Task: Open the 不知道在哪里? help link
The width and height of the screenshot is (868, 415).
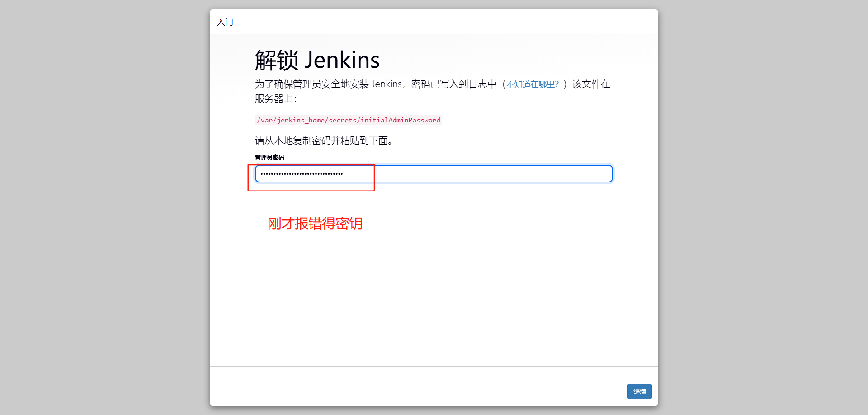Action: point(532,84)
